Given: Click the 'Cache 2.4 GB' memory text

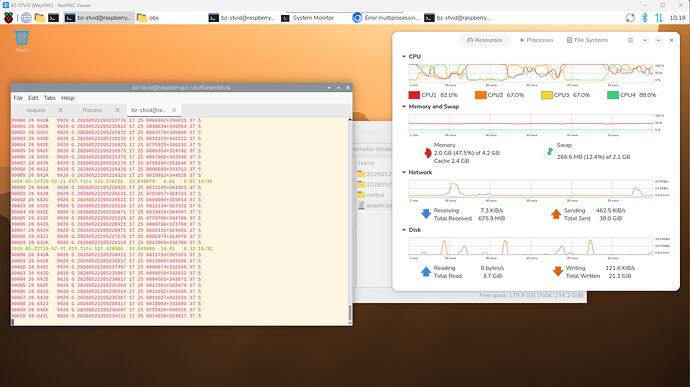Looking at the screenshot, I should point(451,161).
